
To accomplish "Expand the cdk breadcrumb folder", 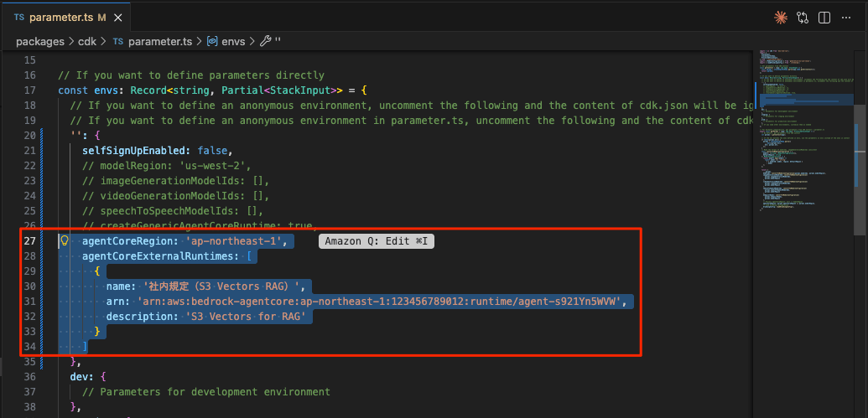I will click(88, 41).
